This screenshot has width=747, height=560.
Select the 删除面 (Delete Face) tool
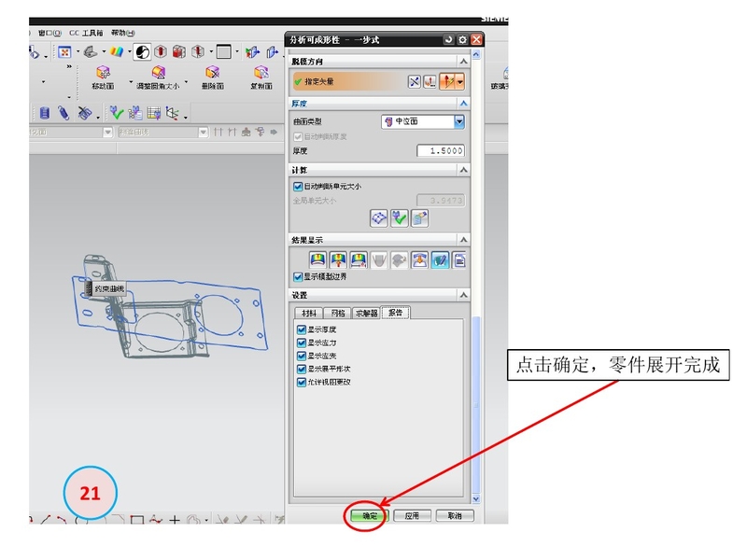[x=213, y=77]
